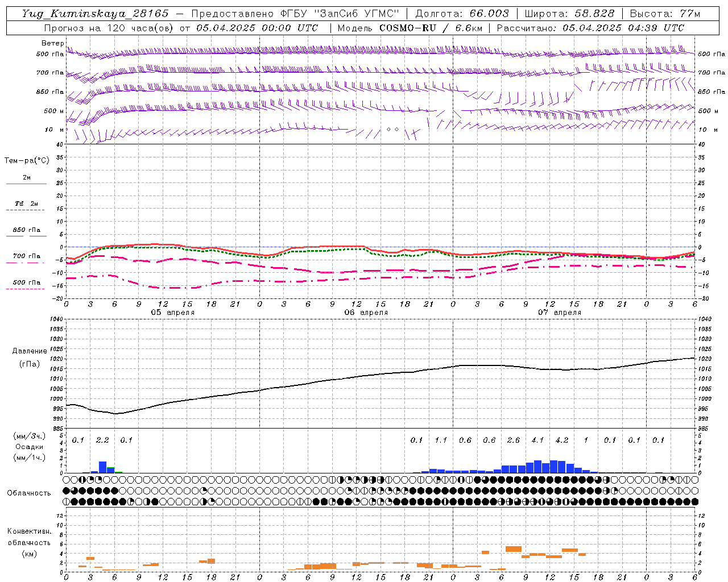Click the 'Высота: 77м' elevation label

tap(665, 14)
